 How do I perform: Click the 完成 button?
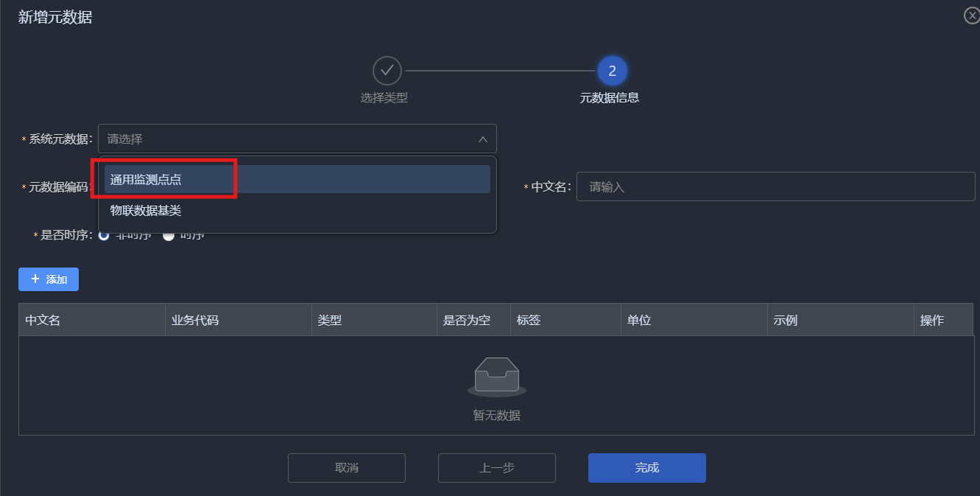pyautogui.click(x=647, y=468)
